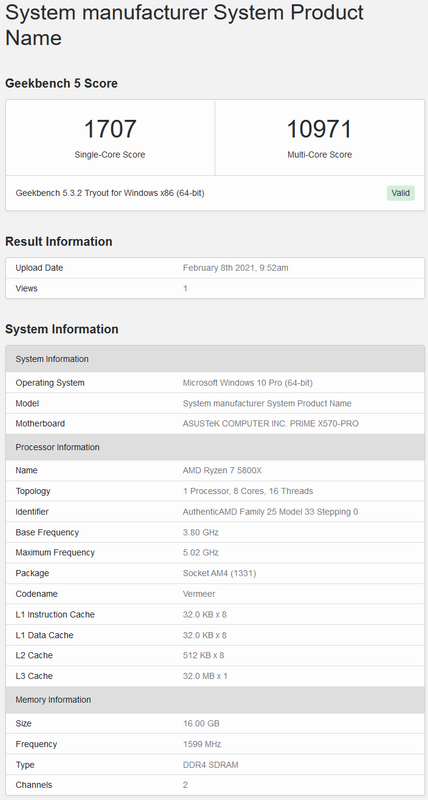Screen dimensions: 428x800
Task: Select Microsoft Windows 10 Pro (64-bit) value
Action: coord(247,383)
